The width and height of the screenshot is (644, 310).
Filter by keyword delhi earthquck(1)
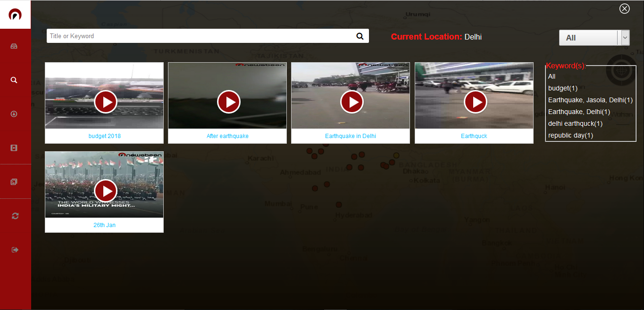point(575,123)
